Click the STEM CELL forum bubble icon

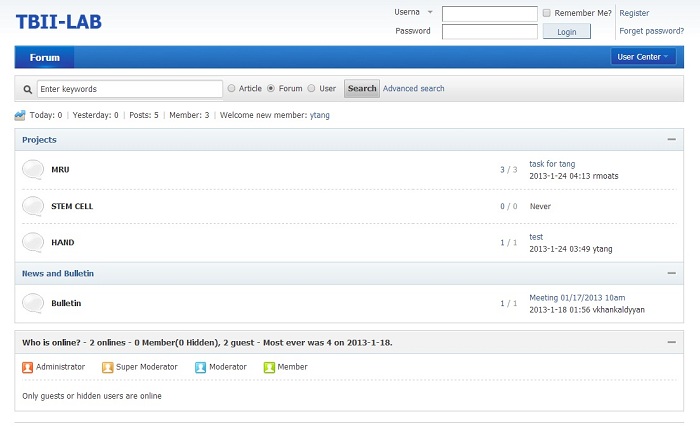pyautogui.click(x=33, y=206)
